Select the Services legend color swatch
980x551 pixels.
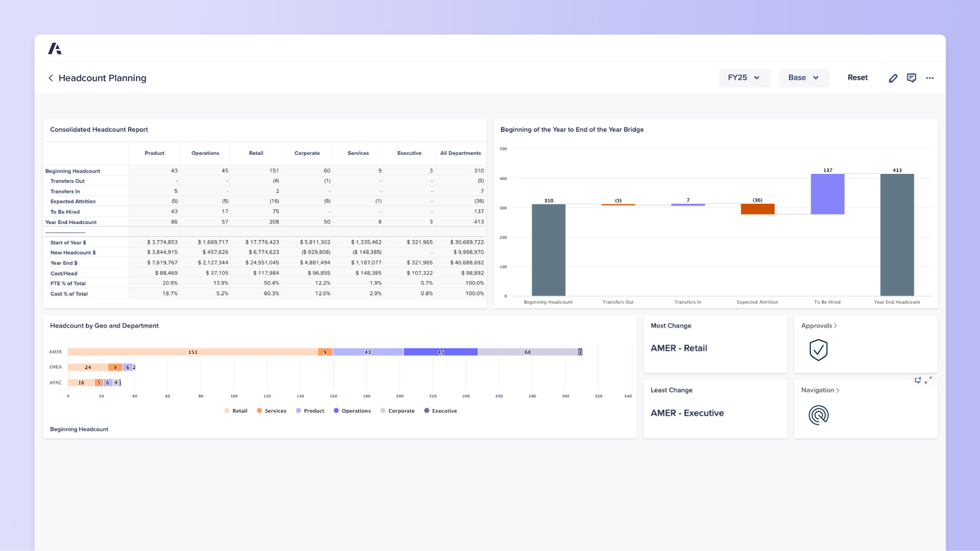pos(260,411)
